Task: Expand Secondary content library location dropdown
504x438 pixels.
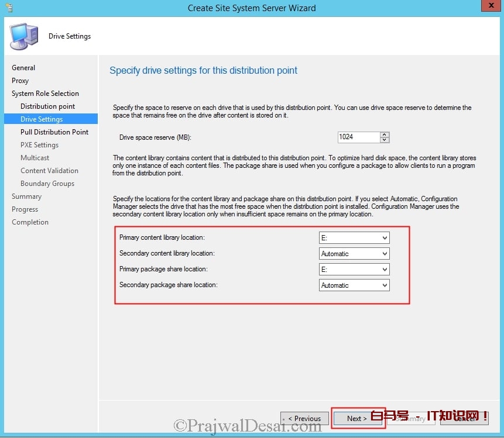Action: coord(354,254)
